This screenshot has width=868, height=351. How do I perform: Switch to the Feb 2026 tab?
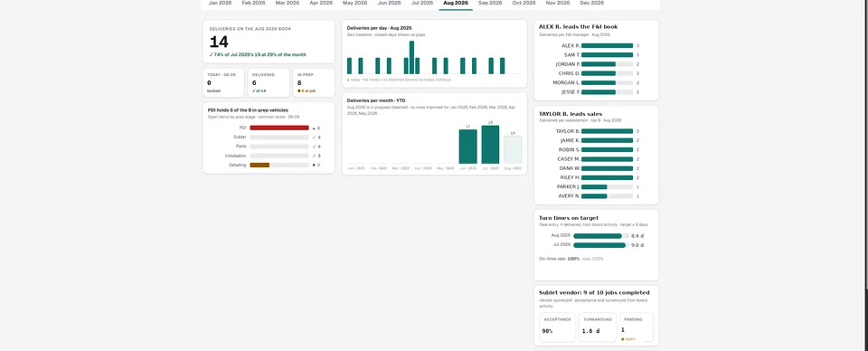point(253,3)
